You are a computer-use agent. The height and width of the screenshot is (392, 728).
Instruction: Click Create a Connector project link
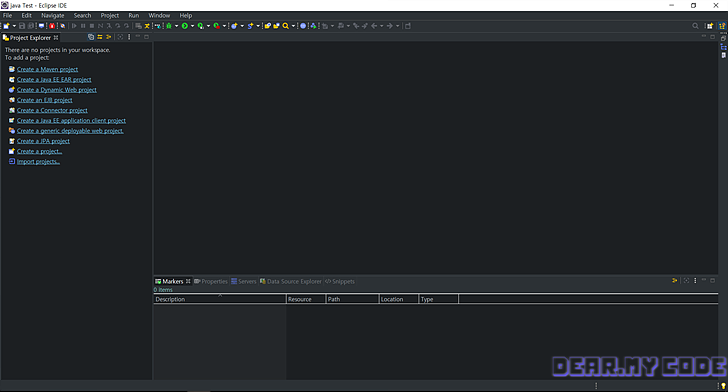click(52, 110)
